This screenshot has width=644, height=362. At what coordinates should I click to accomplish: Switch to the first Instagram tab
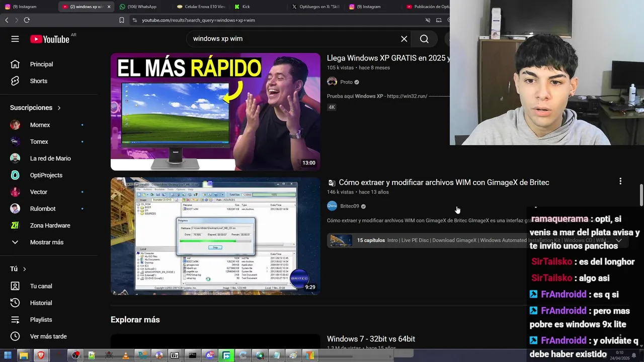coord(29,7)
